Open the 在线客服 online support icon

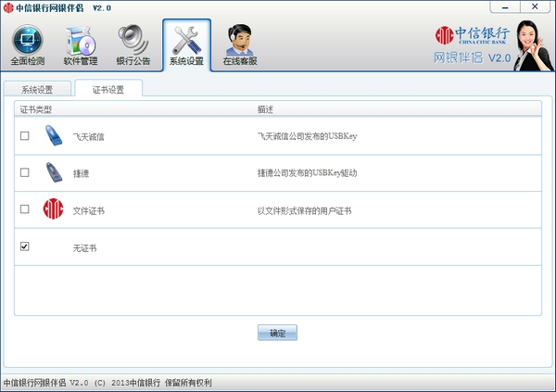point(240,40)
